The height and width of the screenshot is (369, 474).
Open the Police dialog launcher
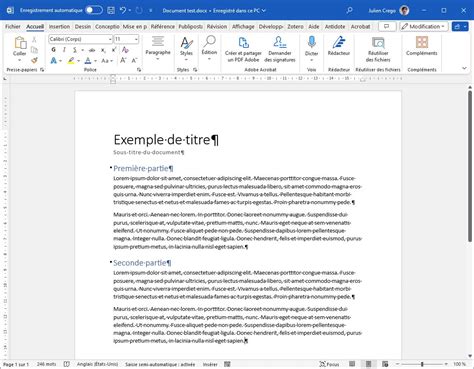point(139,70)
